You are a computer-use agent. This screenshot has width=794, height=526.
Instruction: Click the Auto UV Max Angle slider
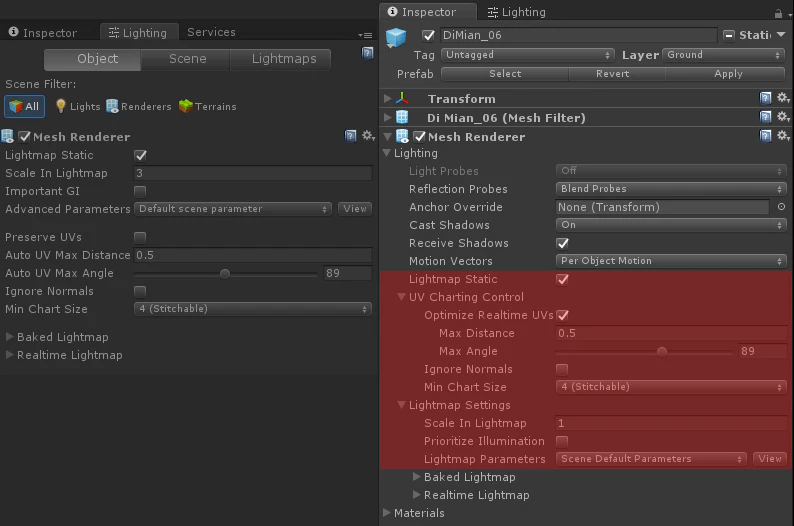point(226,273)
